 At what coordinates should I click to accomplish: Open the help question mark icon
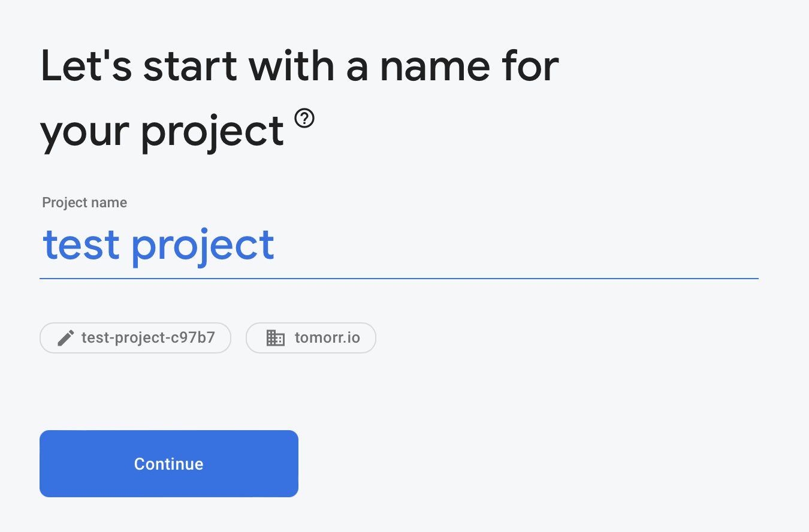(x=304, y=119)
